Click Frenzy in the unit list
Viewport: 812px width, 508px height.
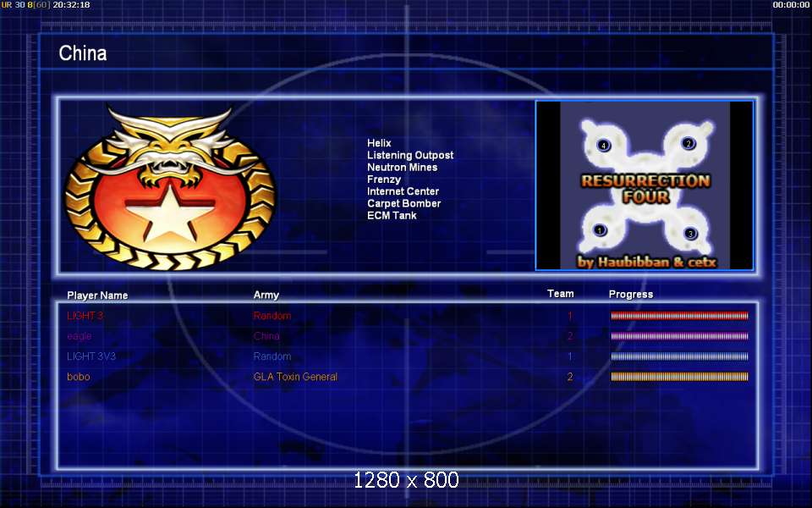tap(384, 179)
